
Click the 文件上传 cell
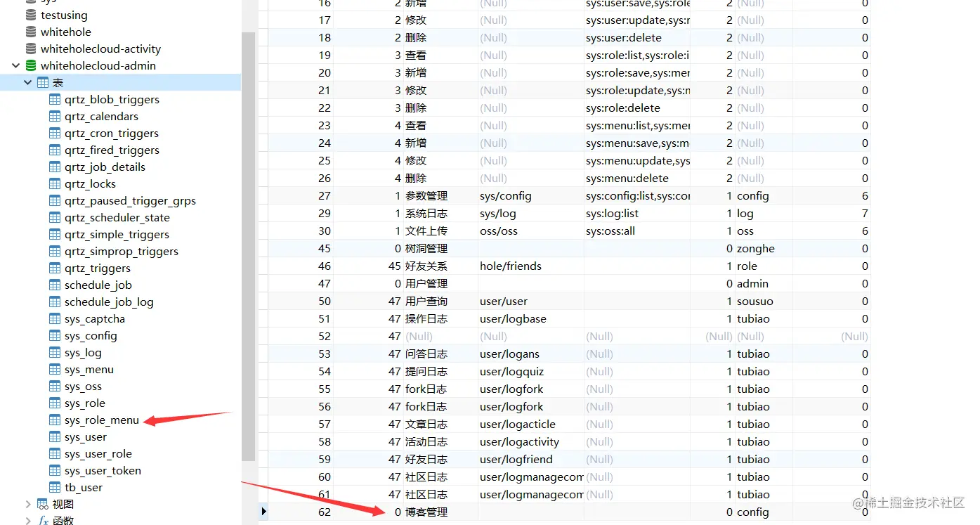click(426, 231)
